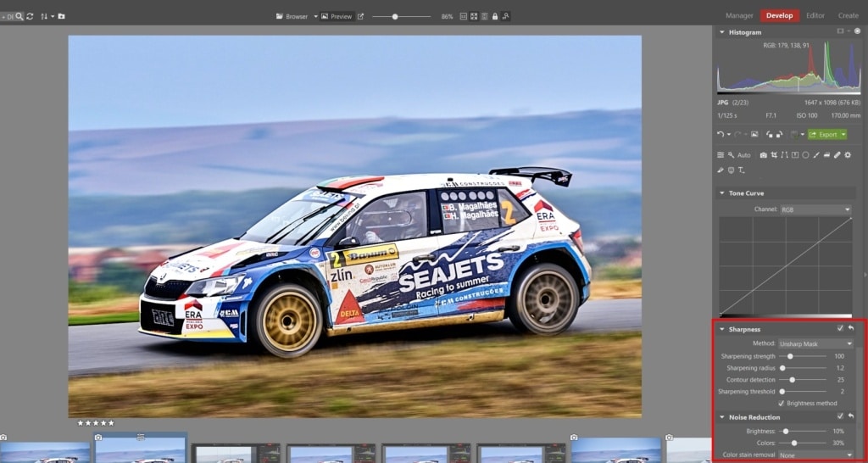Select the Filter brush tool icon
The height and width of the screenshot is (463, 868).
click(816, 155)
